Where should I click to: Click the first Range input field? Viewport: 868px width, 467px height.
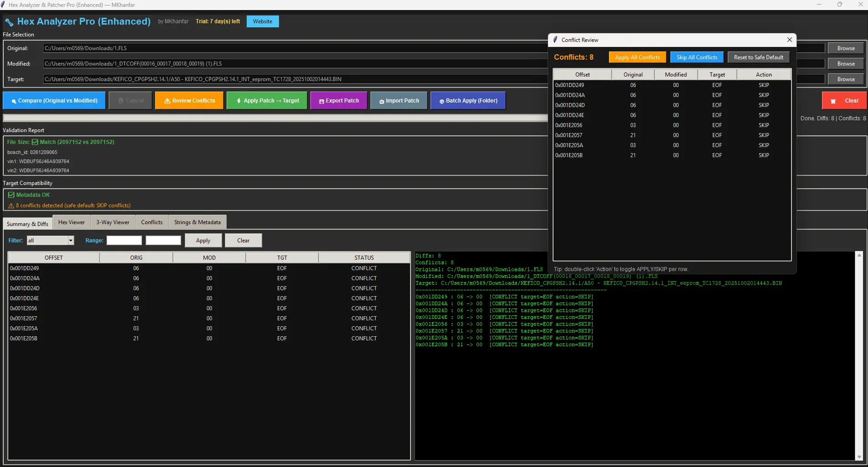pos(124,240)
